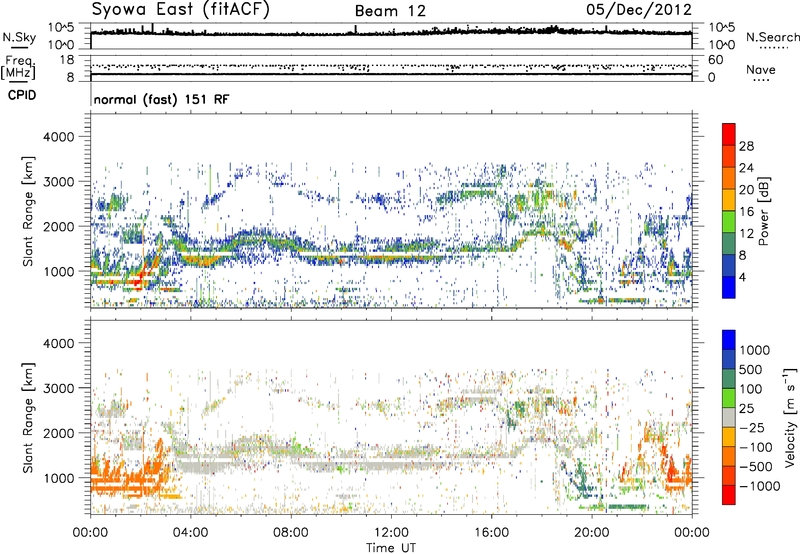Click 'Slant Range [km]' label of power panel

pyautogui.click(x=28, y=211)
